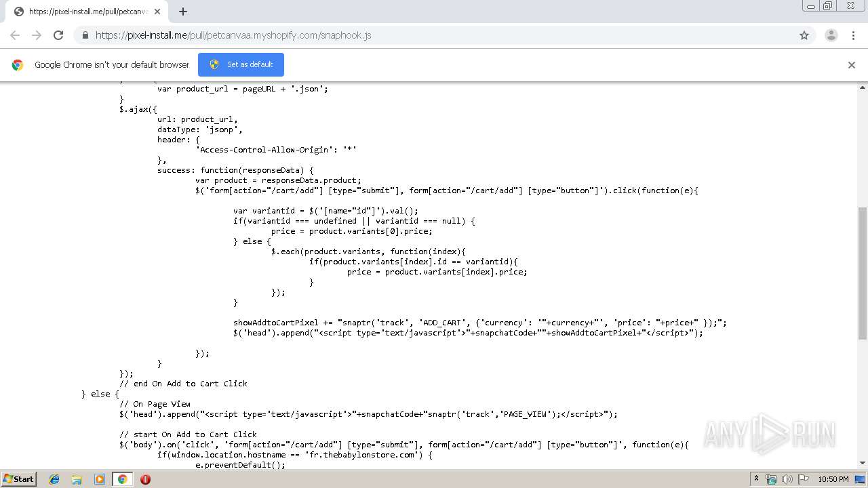Image resolution: width=868 pixels, height=488 pixels.
Task: Go back to the previous page
Action: coord(15,35)
